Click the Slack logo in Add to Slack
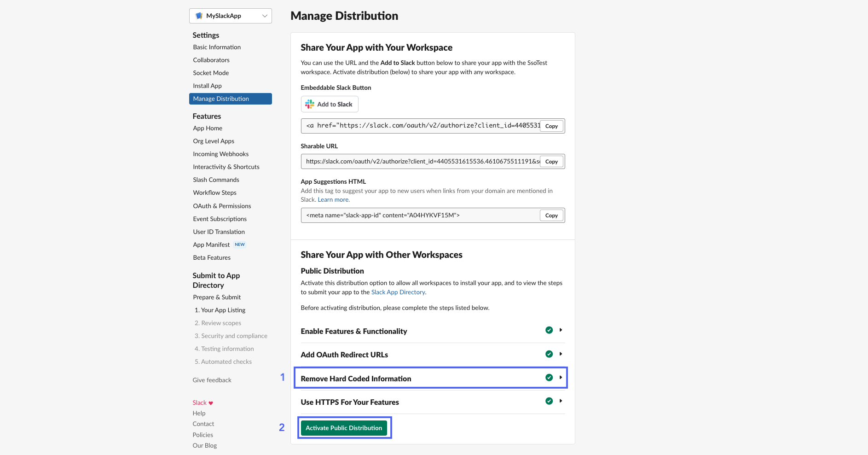The height and width of the screenshot is (455, 868). point(310,104)
